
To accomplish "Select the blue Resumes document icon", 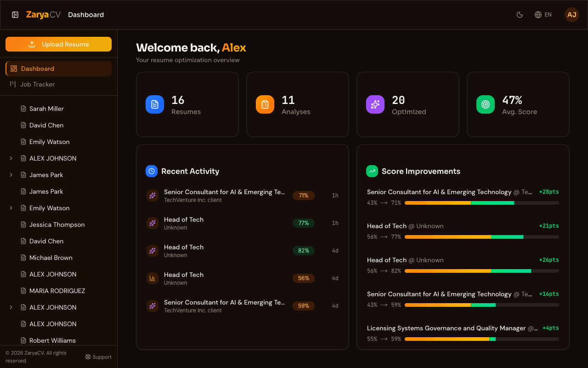I will coord(155,104).
